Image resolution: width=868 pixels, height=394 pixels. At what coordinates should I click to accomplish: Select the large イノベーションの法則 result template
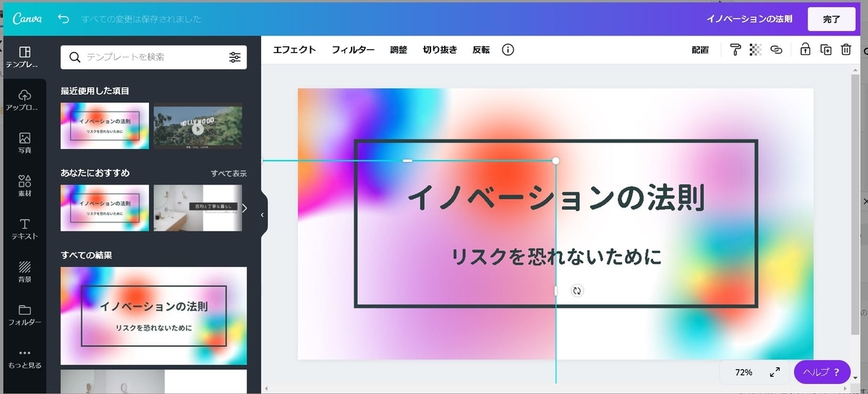tap(153, 316)
